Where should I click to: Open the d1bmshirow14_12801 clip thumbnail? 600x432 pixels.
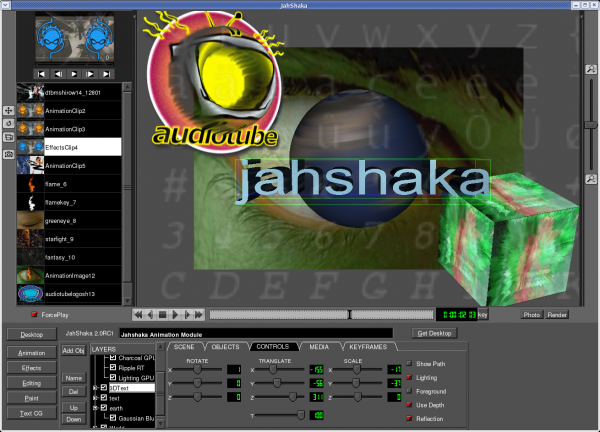pos(30,92)
